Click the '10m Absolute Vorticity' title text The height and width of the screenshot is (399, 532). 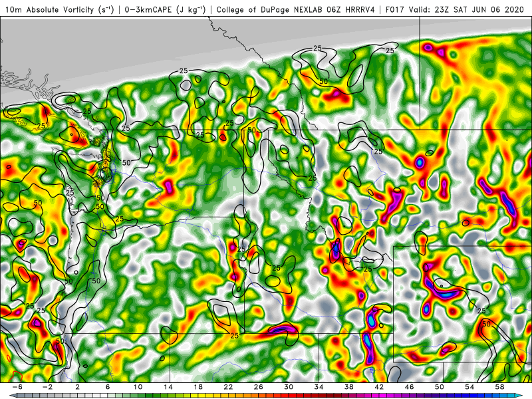click(49, 9)
